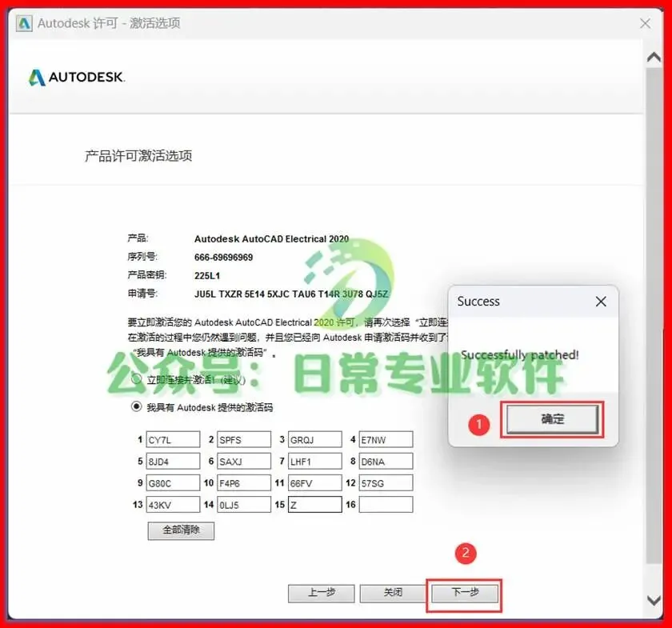
Task: Select 立即连接并激活 radio option
Action: (x=136, y=379)
